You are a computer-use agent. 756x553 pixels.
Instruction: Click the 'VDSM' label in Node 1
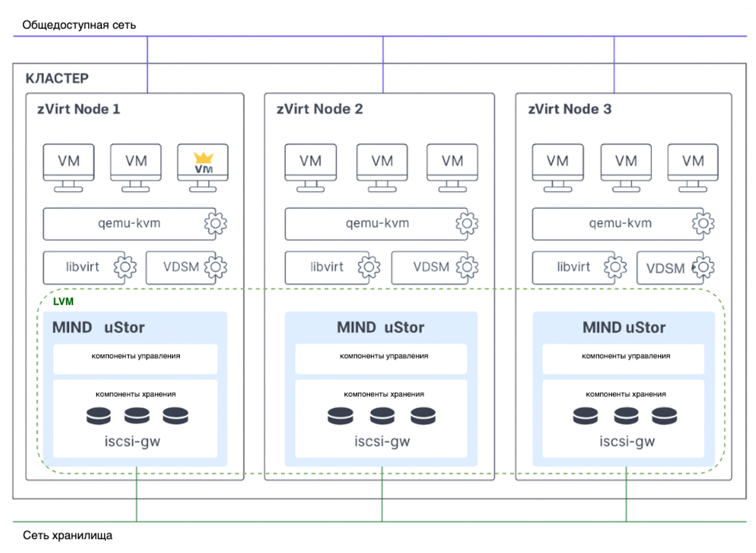coord(181,267)
